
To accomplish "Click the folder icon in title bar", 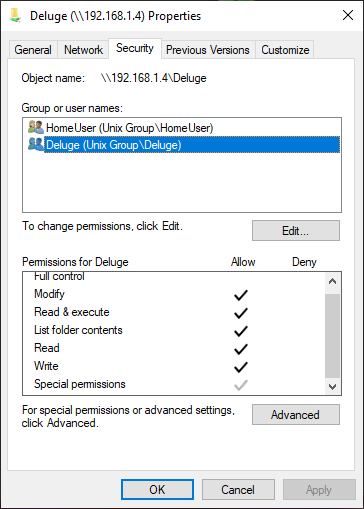I will pos(15,16).
